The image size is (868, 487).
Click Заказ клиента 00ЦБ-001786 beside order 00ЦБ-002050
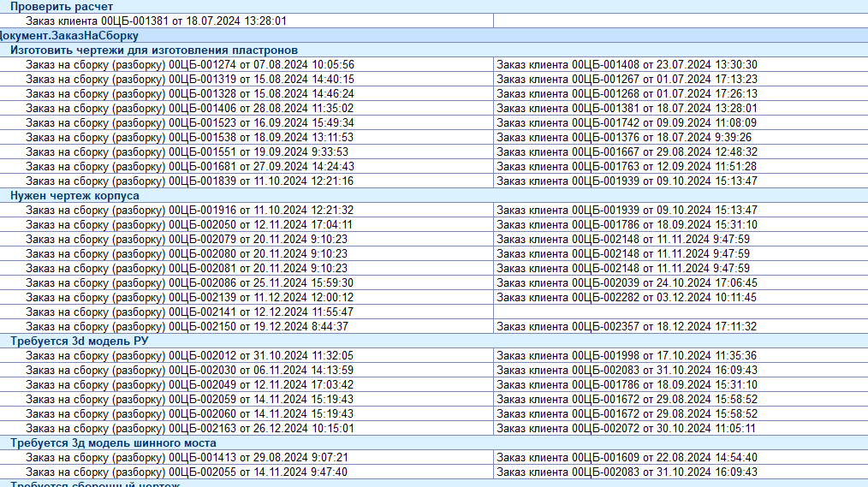click(x=627, y=225)
